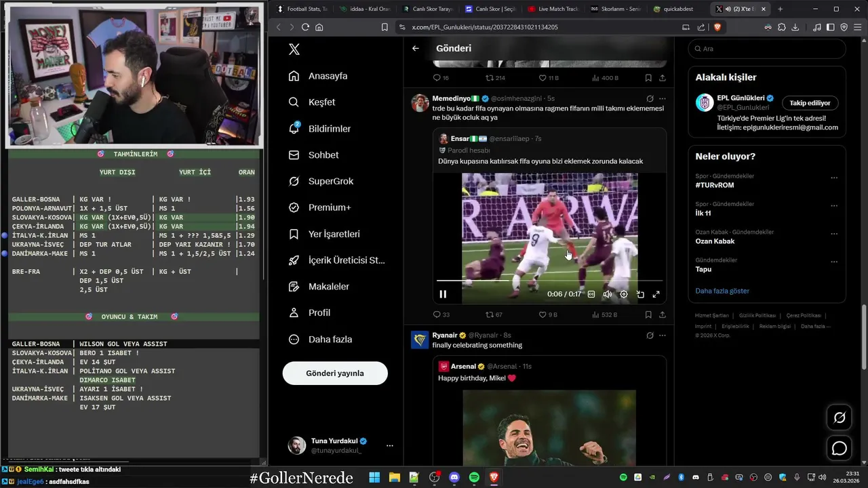Open Keşfet in X sidebar
The image size is (868, 488).
[x=311, y=102]
